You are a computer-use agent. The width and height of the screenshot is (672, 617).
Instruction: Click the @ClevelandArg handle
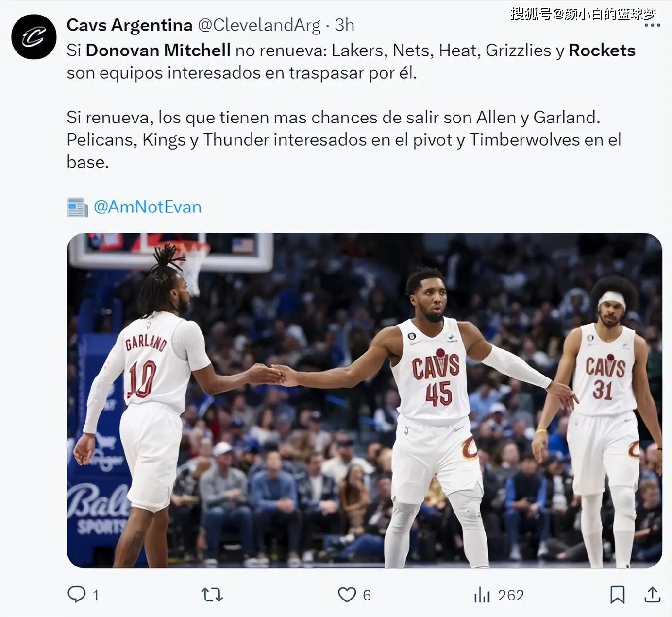point(259,26)
